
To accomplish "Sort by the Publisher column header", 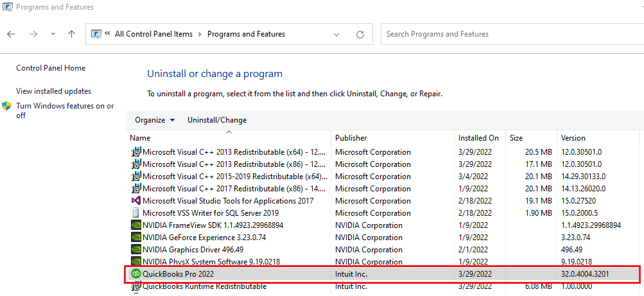I will tap(393, 138).
